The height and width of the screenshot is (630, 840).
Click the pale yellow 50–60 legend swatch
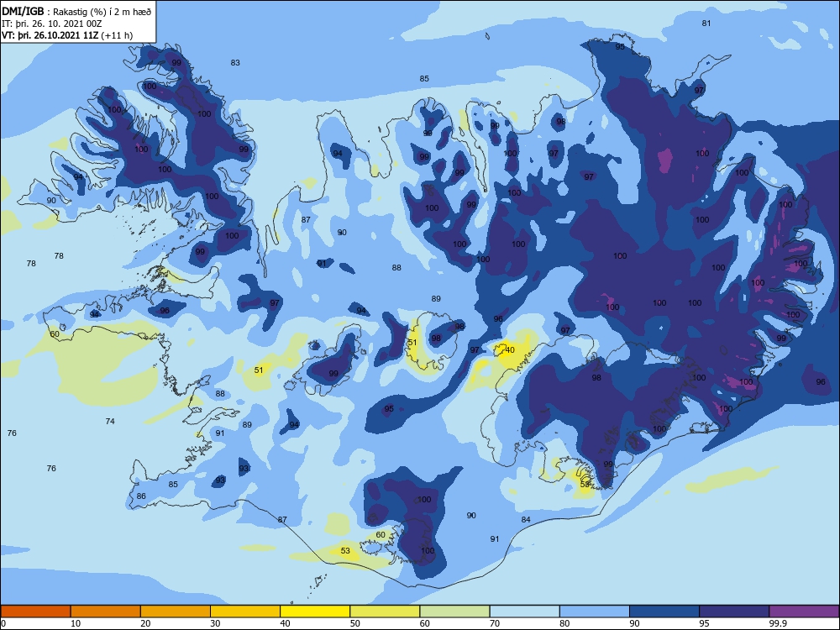pos(385,612)
